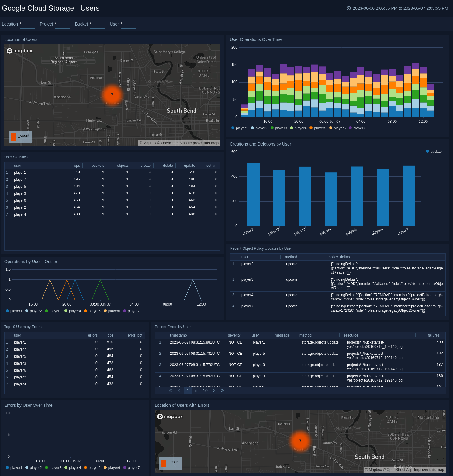453x476 pixels.
Task: Sort User Statistics by the setIam column
Action: pos(212,166)
